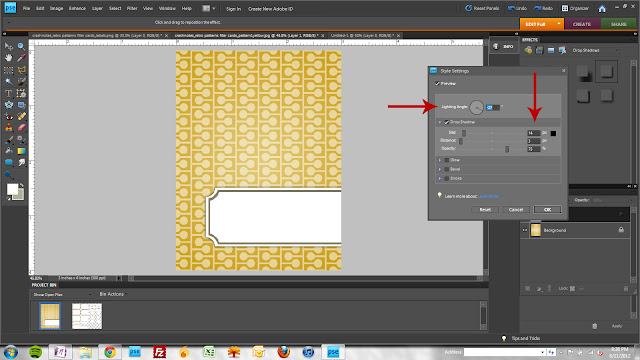Select the Magic Wand tool
640x360 pixels.
pos(9,81)
